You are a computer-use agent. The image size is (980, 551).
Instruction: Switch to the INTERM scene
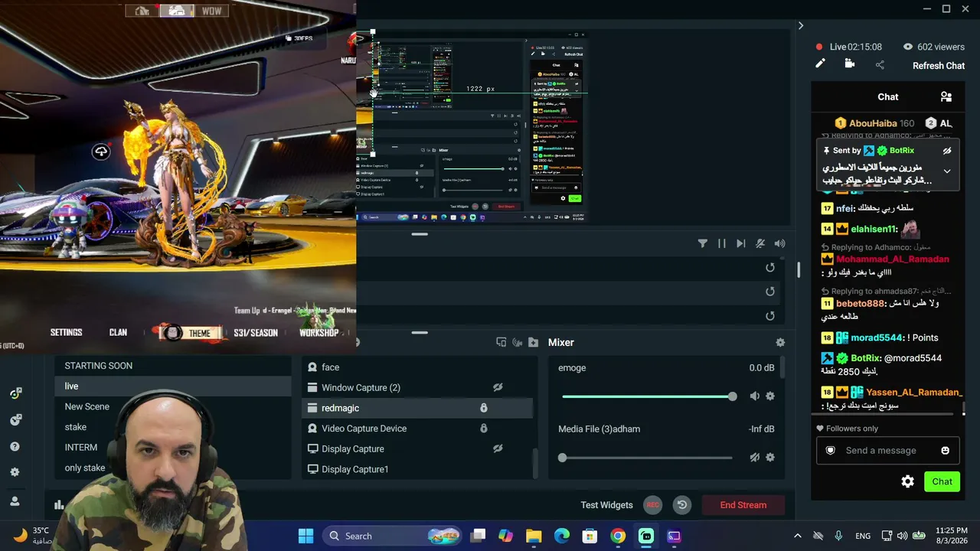click(81, 447)
